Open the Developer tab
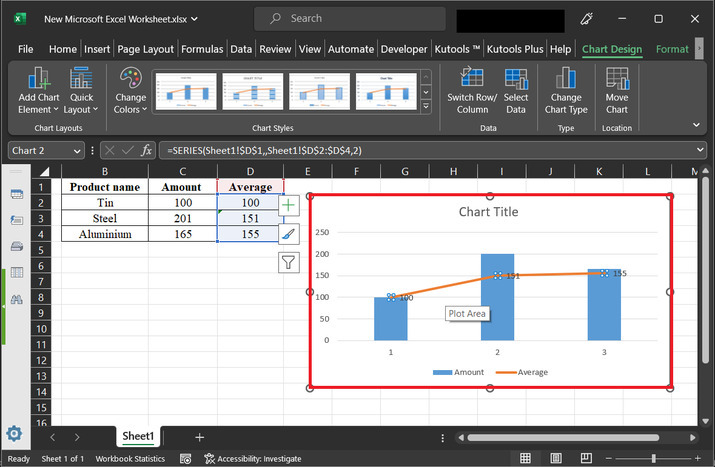Screen dimensions: 715x467 point(404,49)
